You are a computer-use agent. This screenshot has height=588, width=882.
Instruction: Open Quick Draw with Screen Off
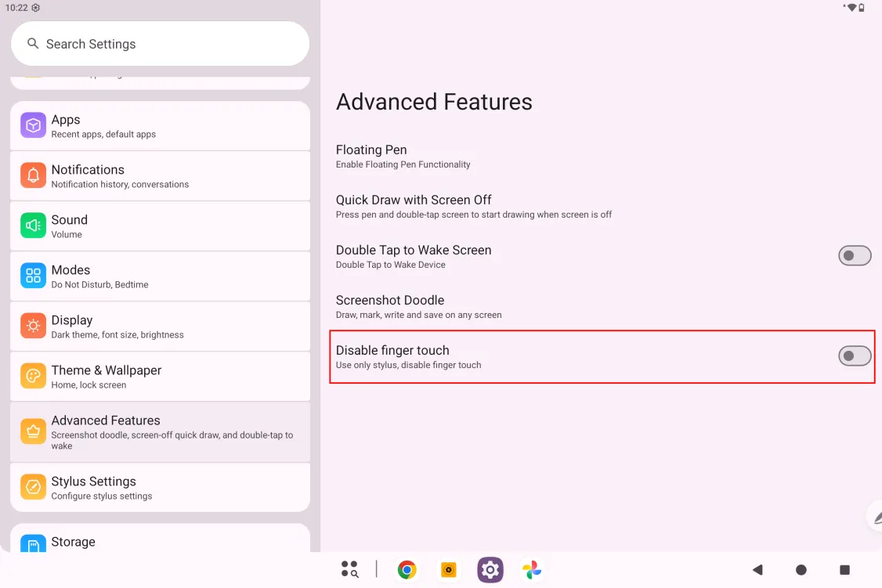[602, 206]
